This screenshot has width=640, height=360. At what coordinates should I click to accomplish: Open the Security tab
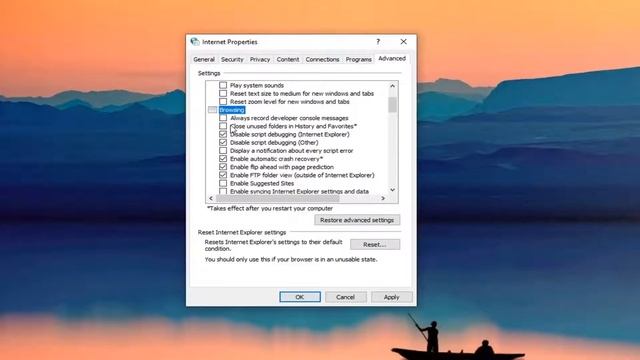tap(232, 59)
